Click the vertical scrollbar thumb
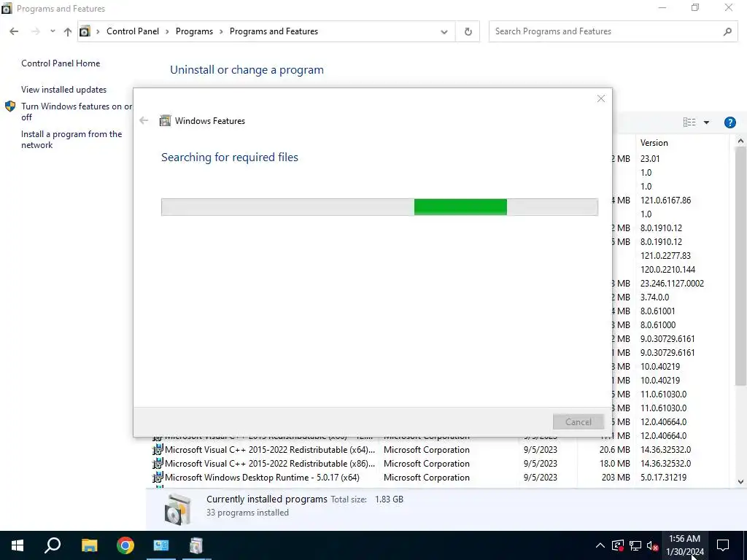 740,265
